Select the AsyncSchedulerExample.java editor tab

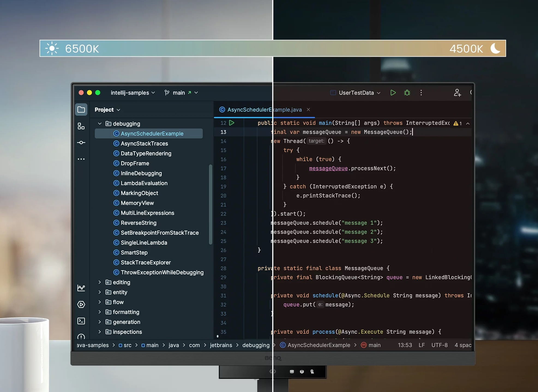[x=265, y=110]
